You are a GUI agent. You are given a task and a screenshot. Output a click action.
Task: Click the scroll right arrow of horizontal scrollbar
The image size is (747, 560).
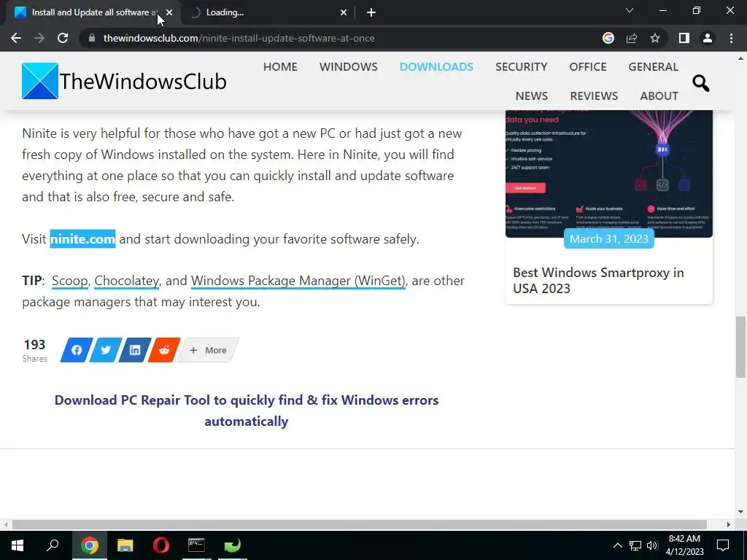coord(729,524)
